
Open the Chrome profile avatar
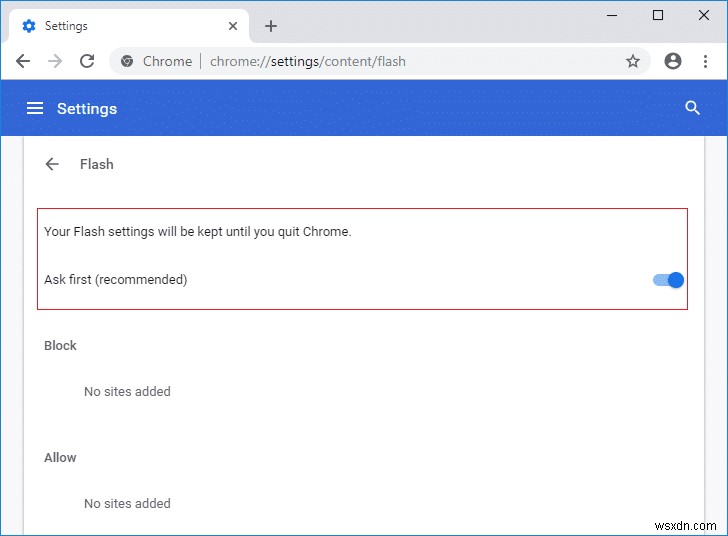tap(673, 61)
